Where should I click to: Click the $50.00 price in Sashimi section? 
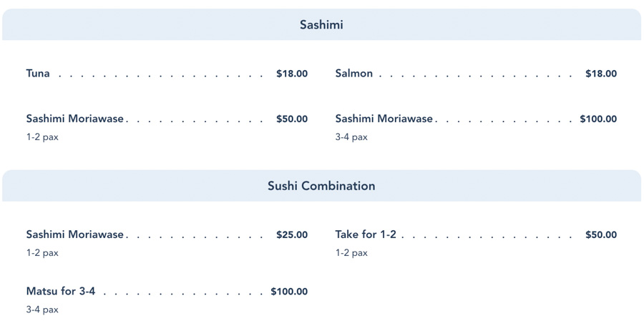292,119
